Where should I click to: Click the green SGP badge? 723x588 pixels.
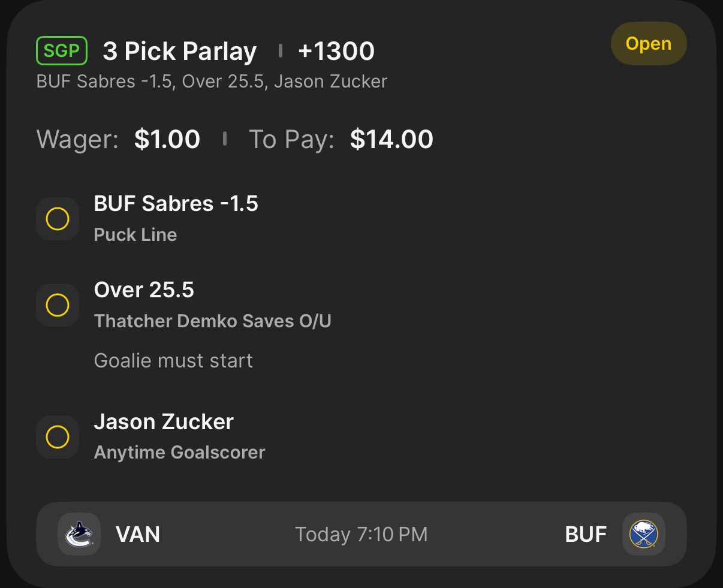(62, 51)
